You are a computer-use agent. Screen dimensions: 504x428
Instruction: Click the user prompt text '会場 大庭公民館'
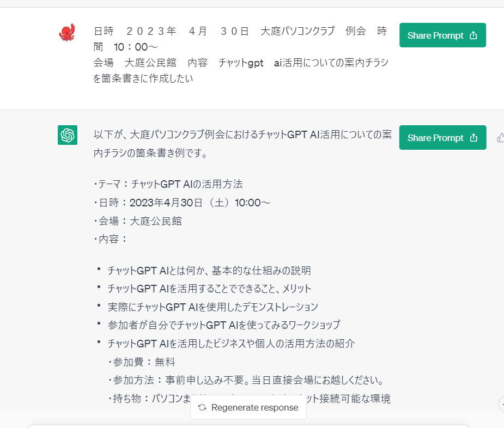[x=135, y=62]
